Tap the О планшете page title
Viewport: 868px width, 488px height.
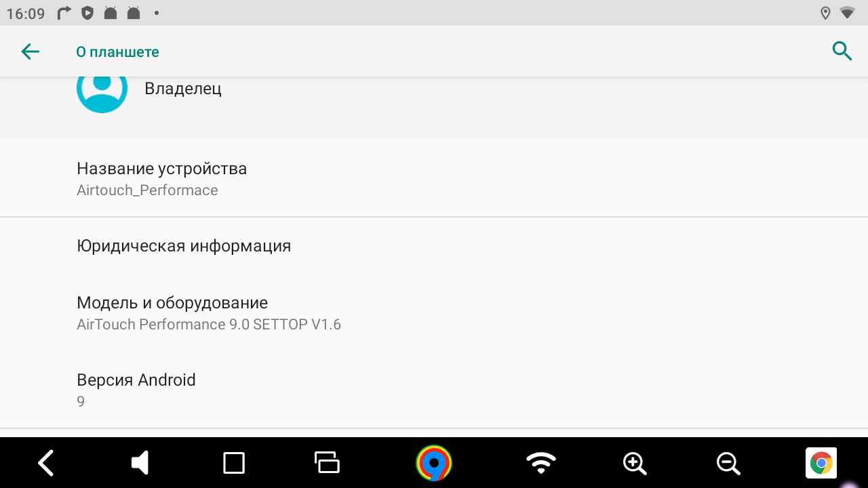[x=117, y=52]
